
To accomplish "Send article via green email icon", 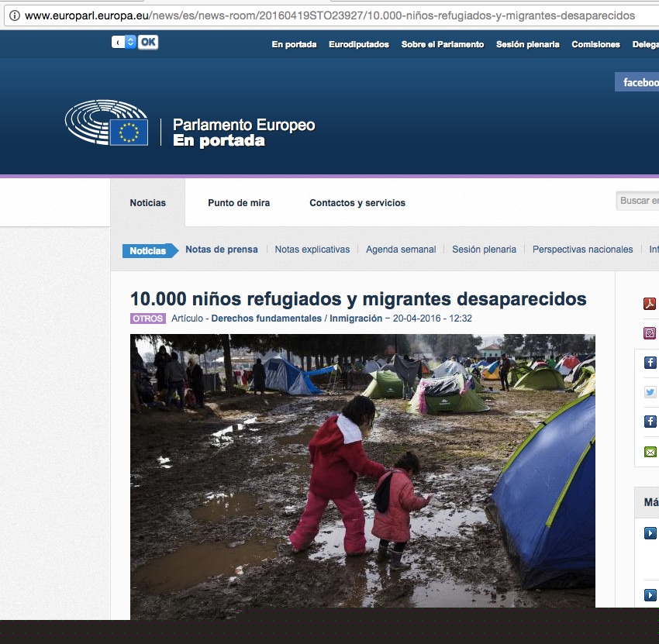I will point(650,452).
